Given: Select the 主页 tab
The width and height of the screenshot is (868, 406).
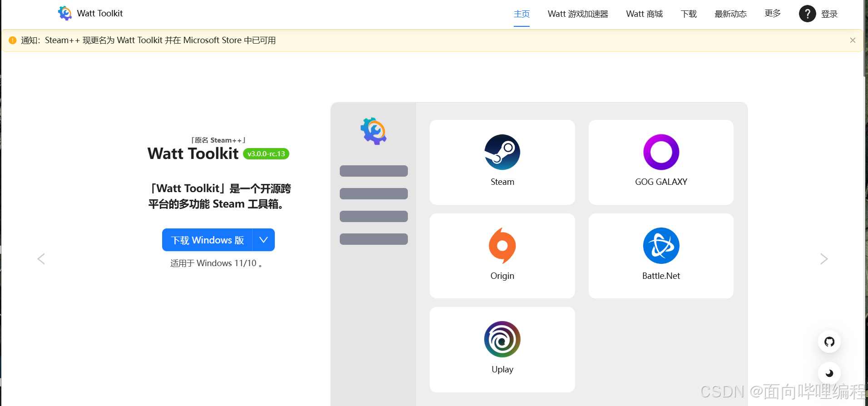Looking at the screenshot, I should [521, 14].
